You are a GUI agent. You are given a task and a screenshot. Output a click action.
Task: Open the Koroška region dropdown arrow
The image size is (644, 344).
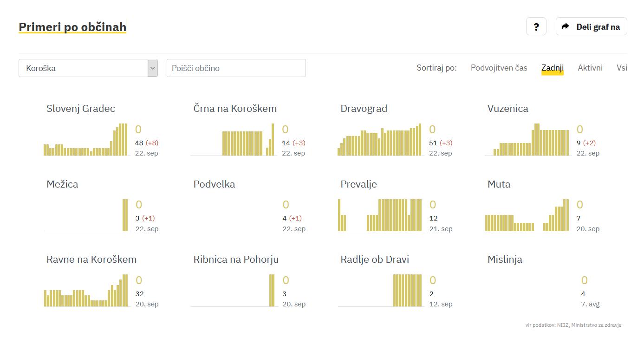pos(152,68)
